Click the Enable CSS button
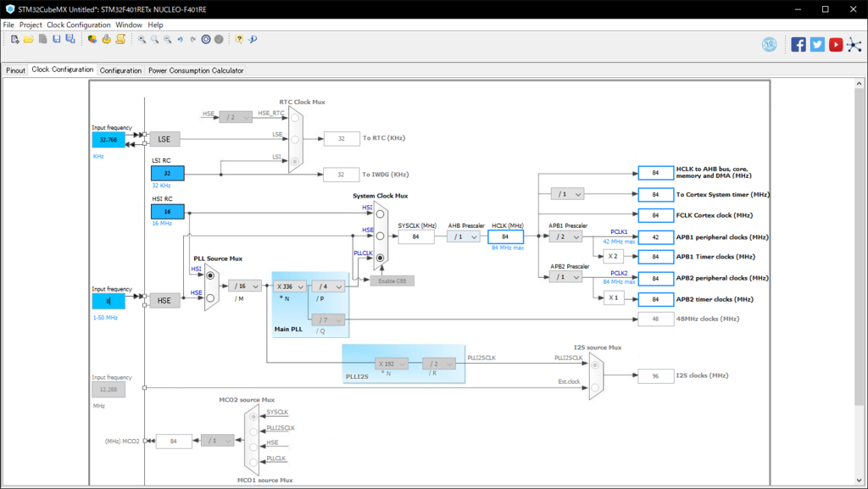The image size is (868, 489). point(392,281)
